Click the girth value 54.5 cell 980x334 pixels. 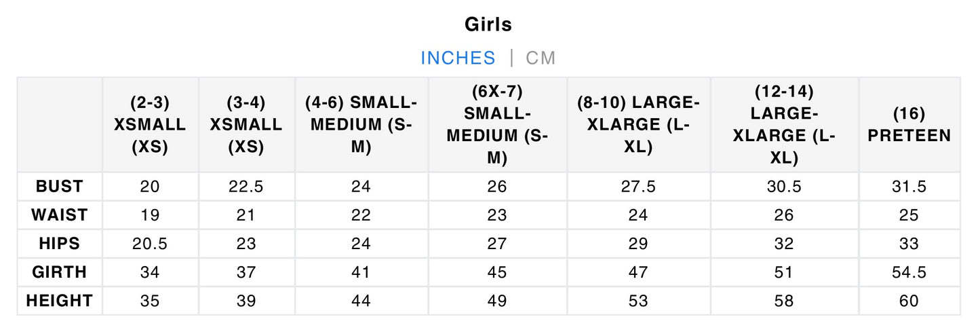coord(909,272)
